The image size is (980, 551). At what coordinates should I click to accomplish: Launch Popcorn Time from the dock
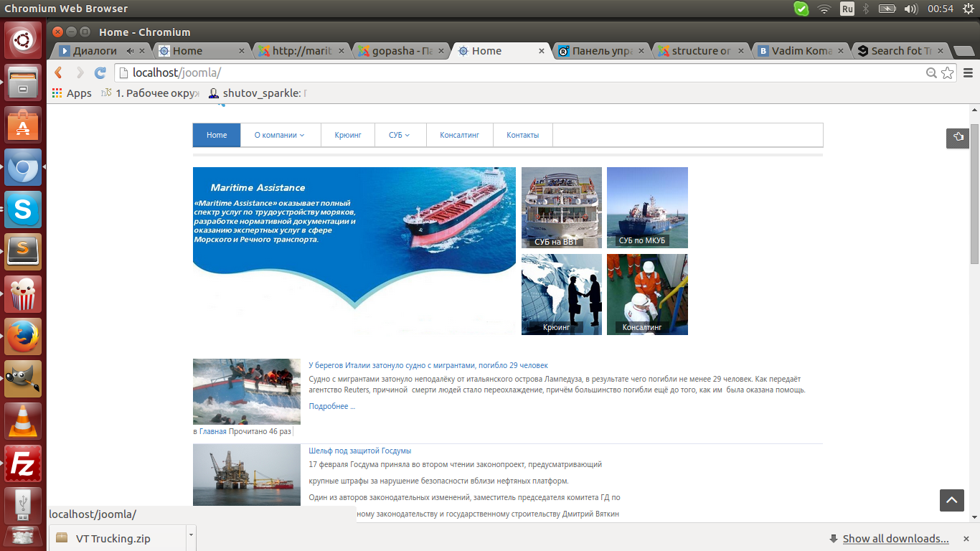[24, 294]
